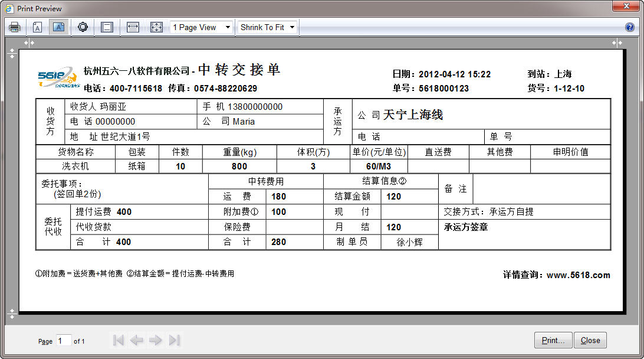Click the upper-left vertical margin adjust handle
644x359 pixels.
point(12,53)
